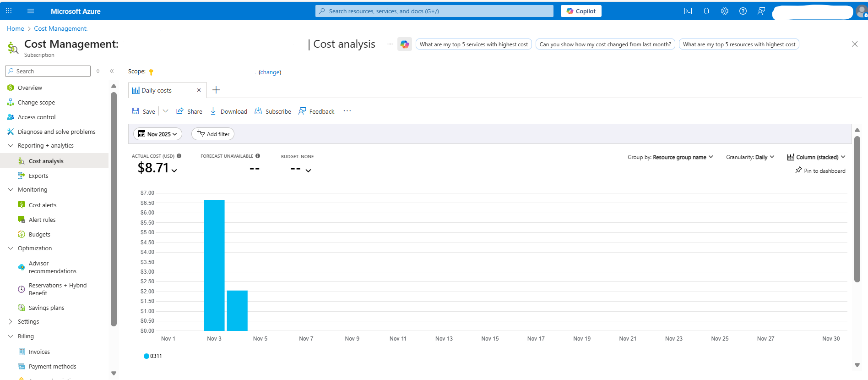The image size is (868, 380).
Task: Pin chart to dashboard
Action: click(820, 171)
